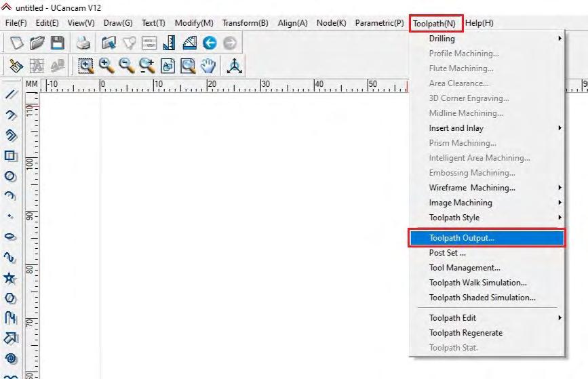
Task: Click the plus/minus dynamic zoom magnifier
Action: (147, 66)
